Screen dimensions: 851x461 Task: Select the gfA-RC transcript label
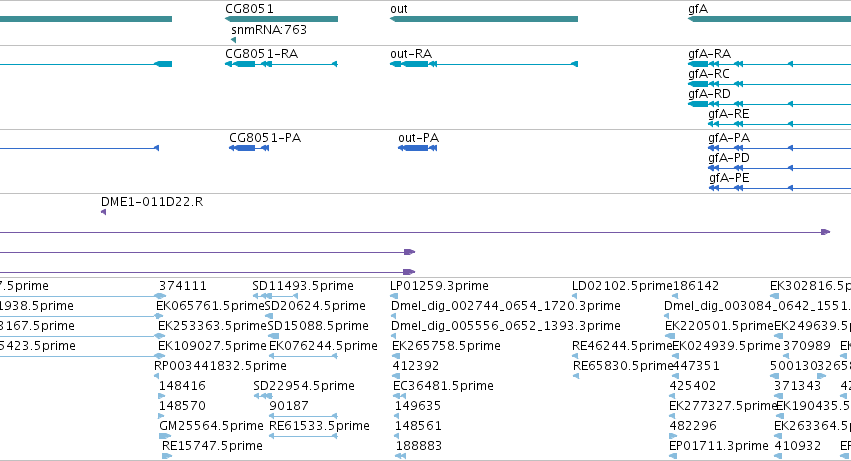click(x=709, y=74)
